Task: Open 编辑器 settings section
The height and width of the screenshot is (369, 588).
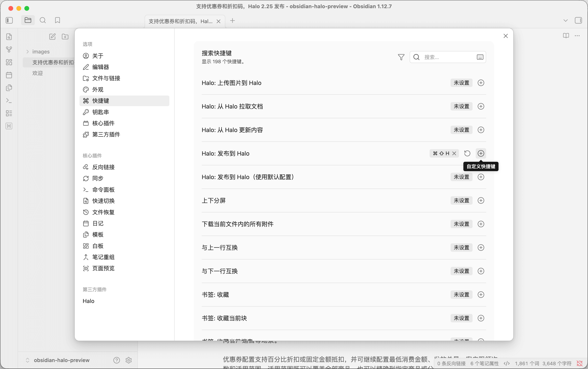Action: coord(124,67)
